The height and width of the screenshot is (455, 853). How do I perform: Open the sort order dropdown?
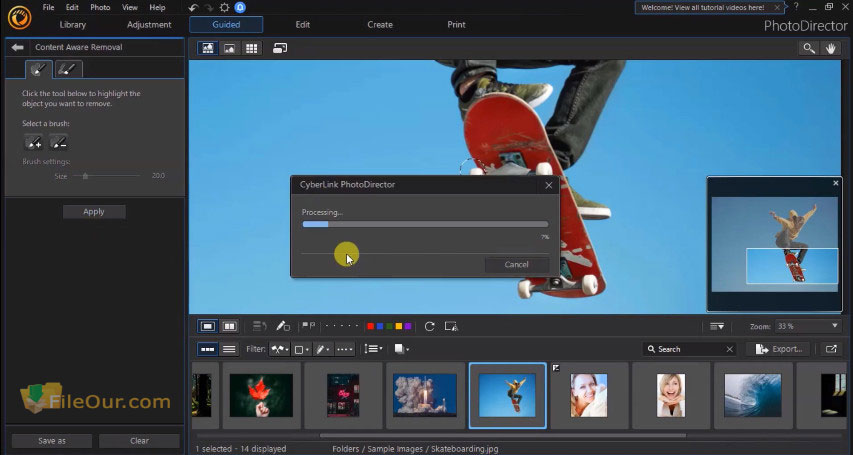click(373, 349)
